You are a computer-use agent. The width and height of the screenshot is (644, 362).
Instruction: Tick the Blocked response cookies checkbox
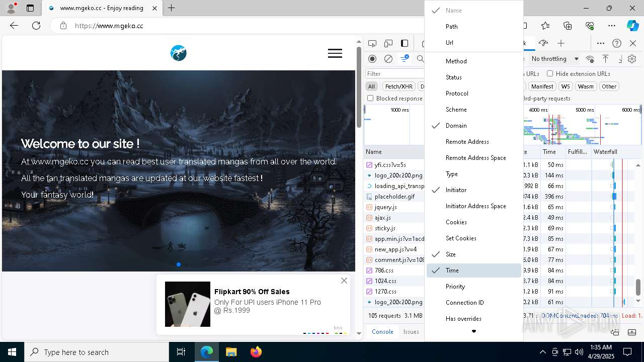[370, 98]
